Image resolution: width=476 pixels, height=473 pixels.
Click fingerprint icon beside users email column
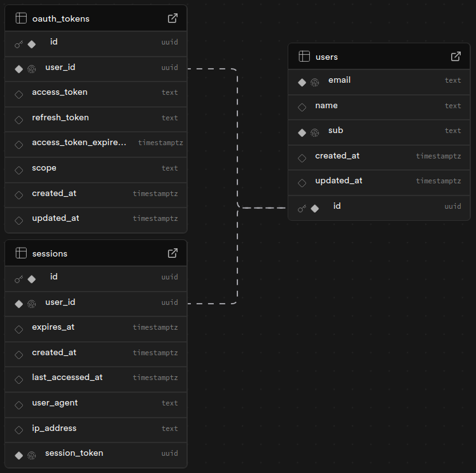tap(314, 82)
